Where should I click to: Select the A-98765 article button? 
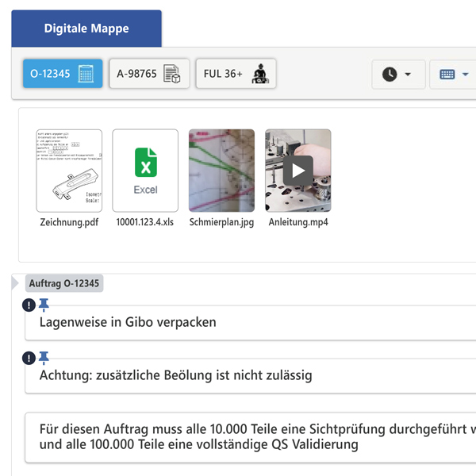[149, 74]
